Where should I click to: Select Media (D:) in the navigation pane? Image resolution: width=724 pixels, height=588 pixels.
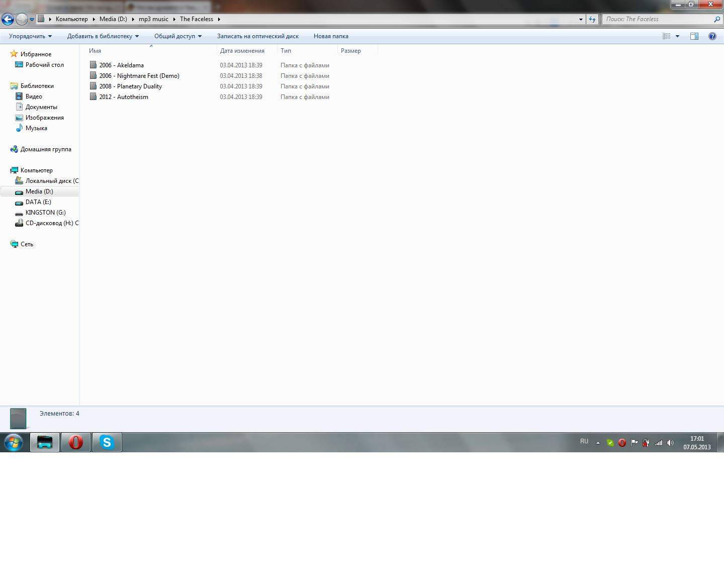click(x=39, y=191)
